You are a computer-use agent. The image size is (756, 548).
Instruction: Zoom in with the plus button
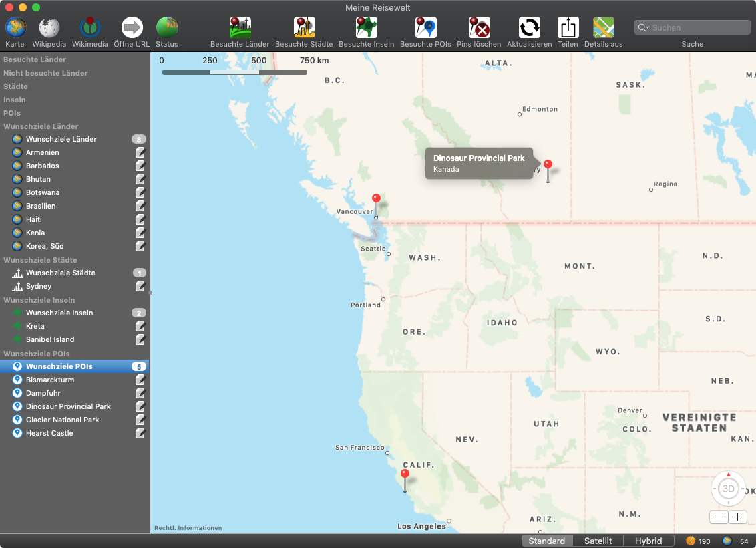tap(737, 517)
